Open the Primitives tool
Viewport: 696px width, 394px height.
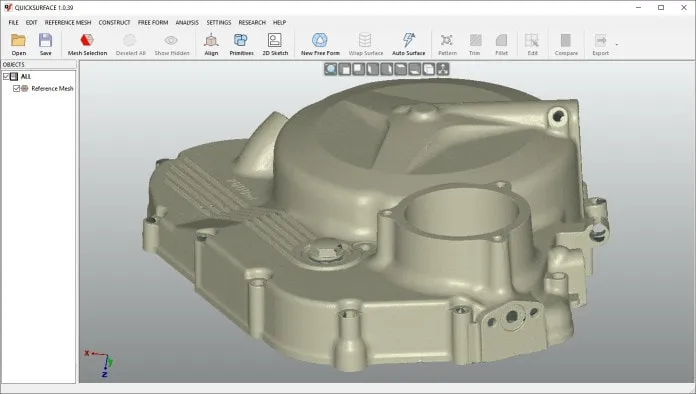[241, 44]
